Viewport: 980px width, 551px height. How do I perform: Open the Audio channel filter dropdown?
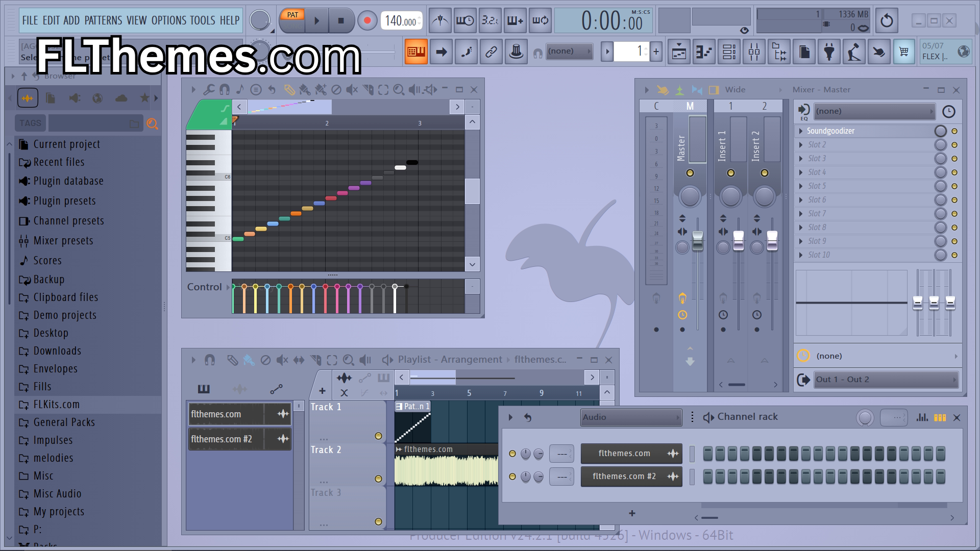pos(631,417)
